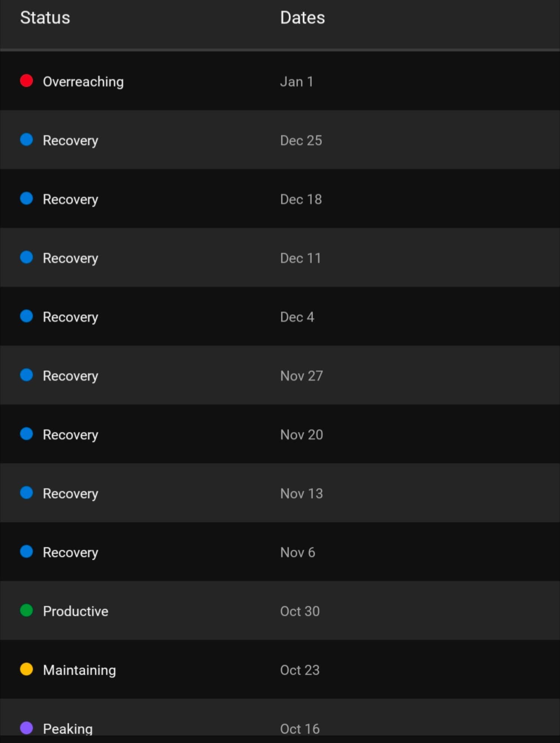
Task: Click the red Overreaching status dot
Action: 26,81
